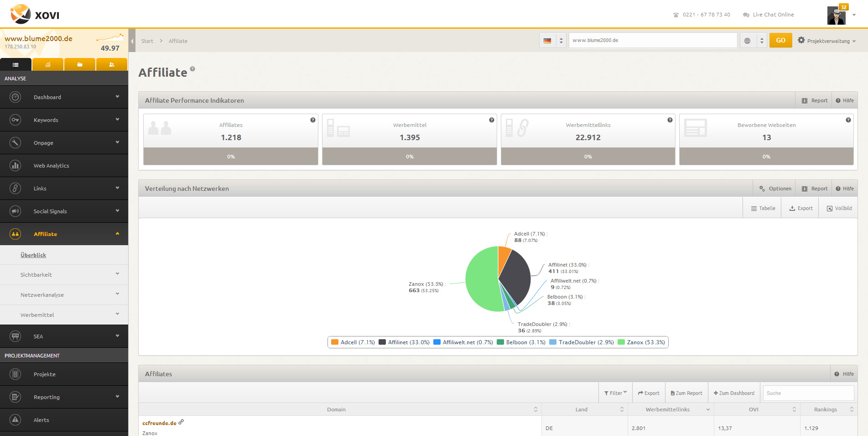Open chart in Vollbild

pyautogui.click(x=839, y=208)
